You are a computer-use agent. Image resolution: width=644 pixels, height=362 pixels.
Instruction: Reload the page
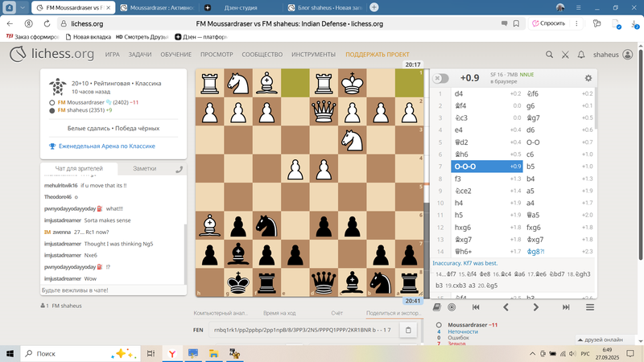pyautogui.click(x=47, y=24)
